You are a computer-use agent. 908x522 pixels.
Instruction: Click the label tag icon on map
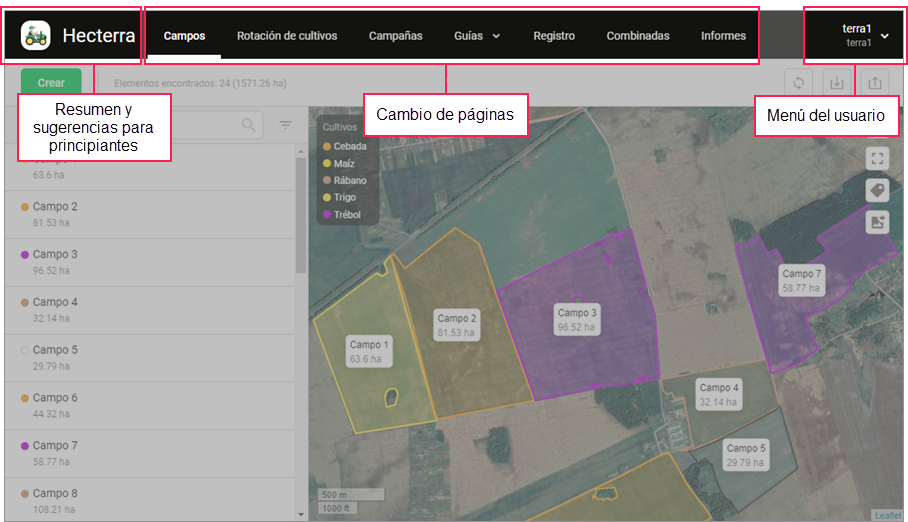(877, 190)
